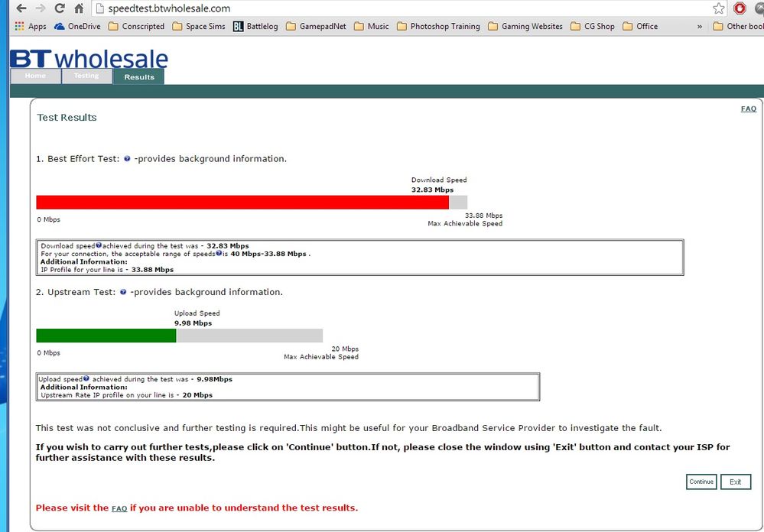
Task: Open the Music bookmark folder
Action: click(x=371, y=26)
